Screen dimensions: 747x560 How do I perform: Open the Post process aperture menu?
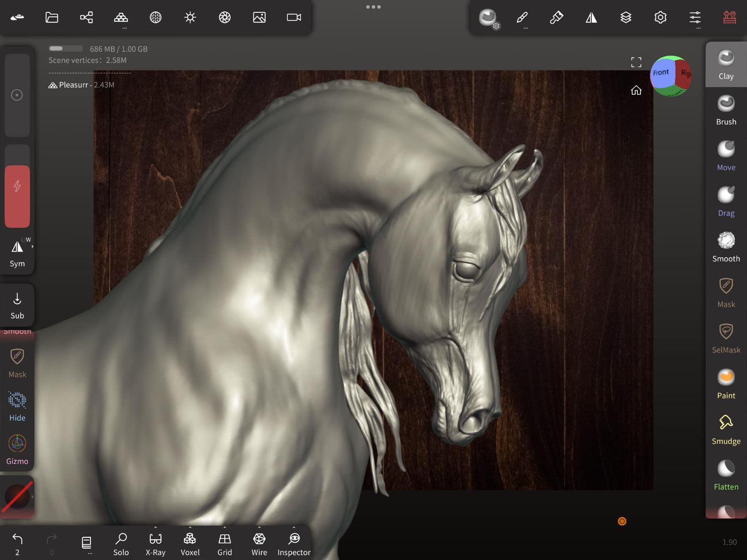[224, 18]
